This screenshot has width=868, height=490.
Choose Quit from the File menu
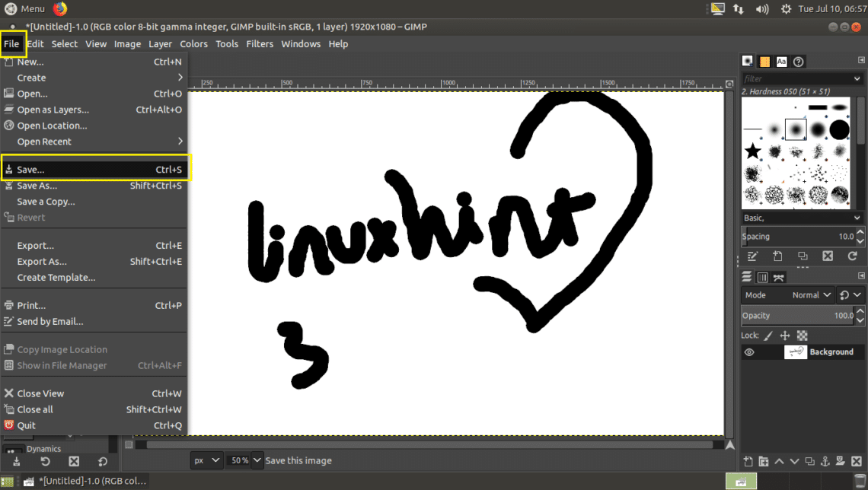(94, 425)
